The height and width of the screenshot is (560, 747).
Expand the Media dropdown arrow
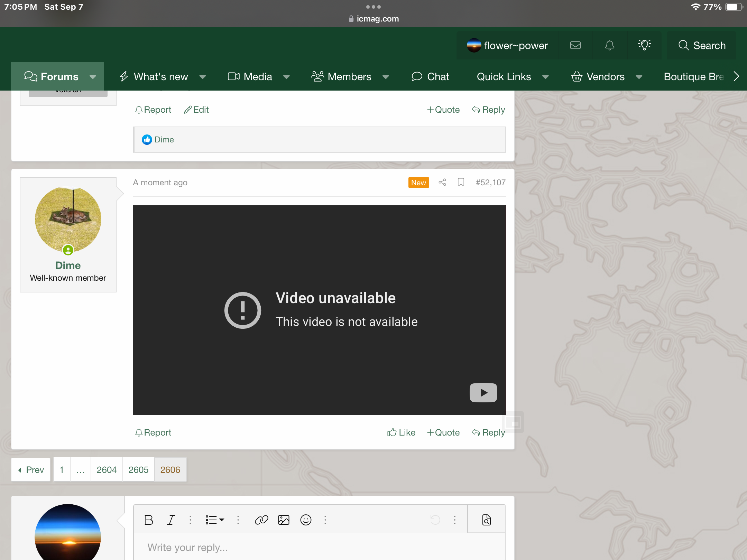tap(287, 76)
